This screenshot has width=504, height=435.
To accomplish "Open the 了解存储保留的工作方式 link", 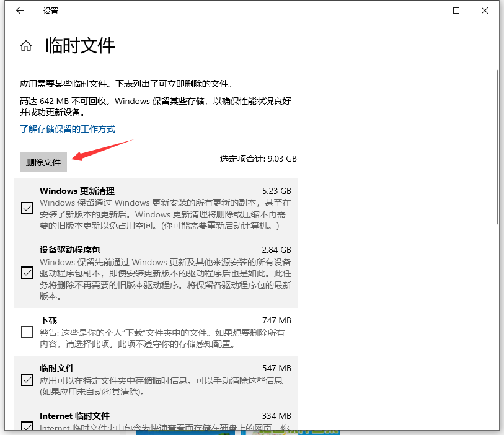I will [68, 129].
